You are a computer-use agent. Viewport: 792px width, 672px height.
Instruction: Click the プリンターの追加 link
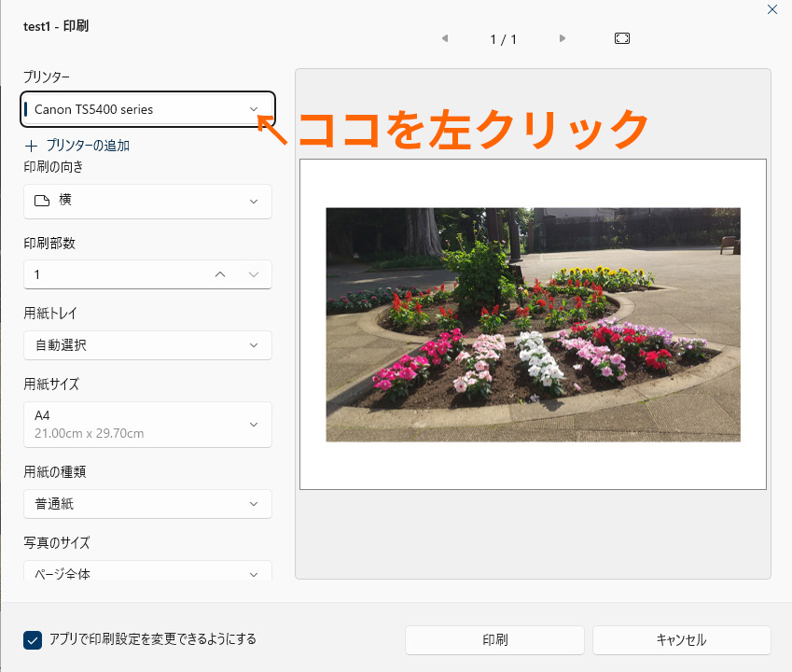88,146
